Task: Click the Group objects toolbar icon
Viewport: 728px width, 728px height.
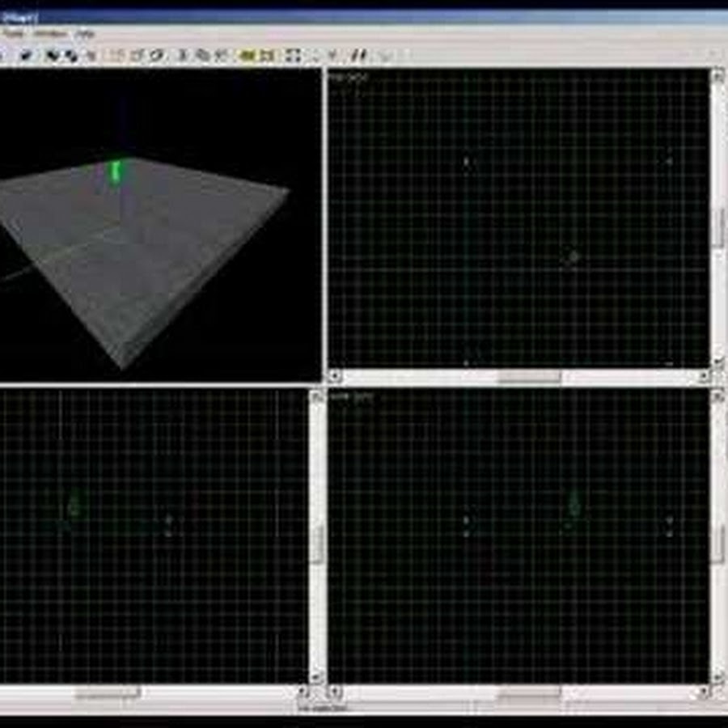Action: (x=50, y=55)
